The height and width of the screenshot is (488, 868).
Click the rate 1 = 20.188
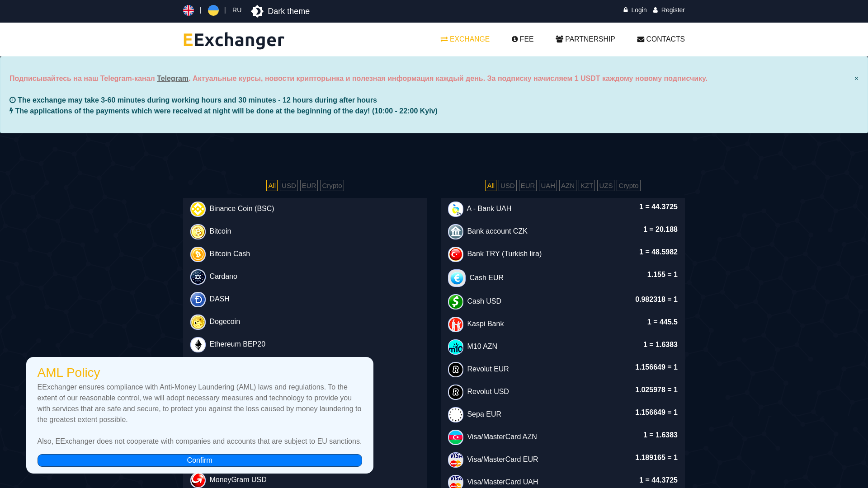(660, 230)
